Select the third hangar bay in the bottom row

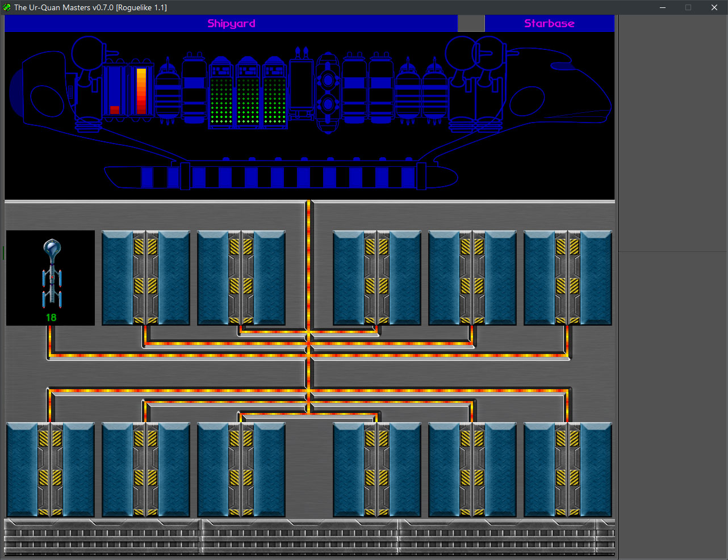[x=241, y=470]
